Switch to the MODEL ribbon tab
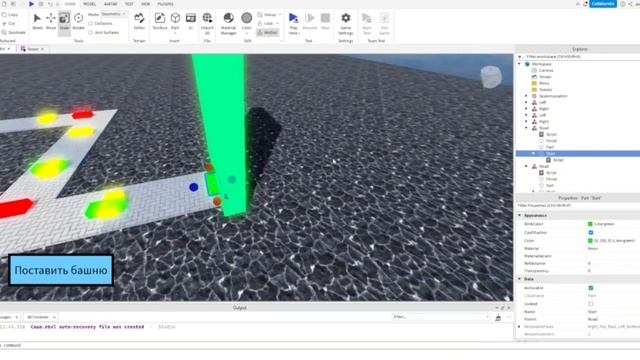Screen dimensions: 640x360 click(89, 4)
